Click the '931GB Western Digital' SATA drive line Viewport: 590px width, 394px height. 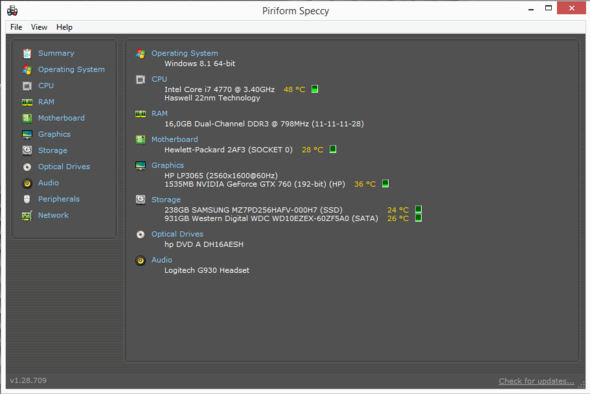click(271, 219)
